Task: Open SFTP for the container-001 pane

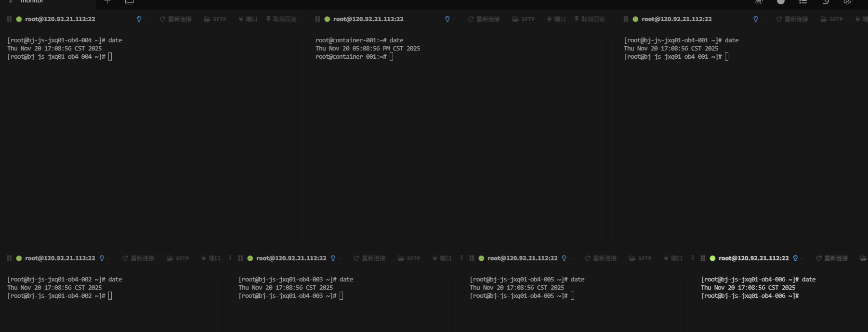Action: coord(523,19)
